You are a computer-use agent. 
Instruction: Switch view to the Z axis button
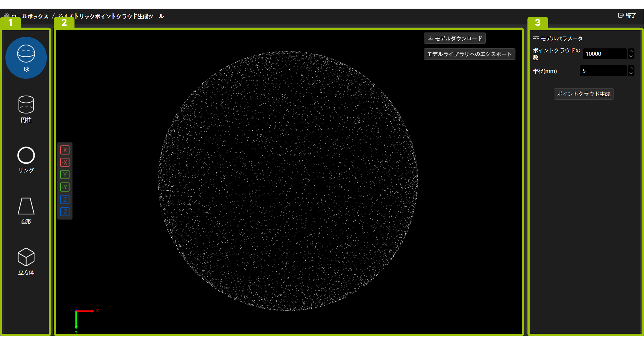(x=65, y=199)
